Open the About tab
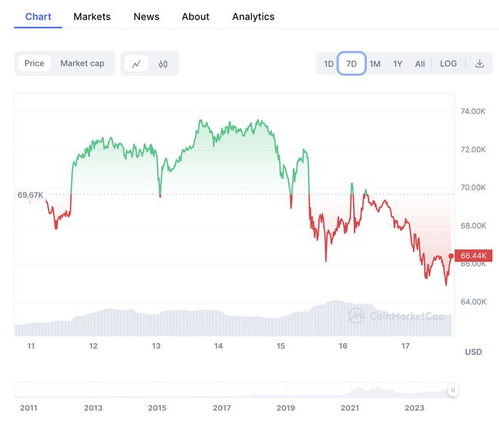499x421 pixels. pyautogui.click(x=196, y=17)
